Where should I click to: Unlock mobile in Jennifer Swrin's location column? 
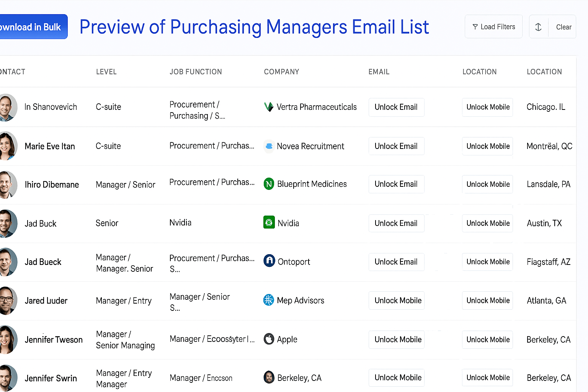pyautogui.click(x=487, y=377)
